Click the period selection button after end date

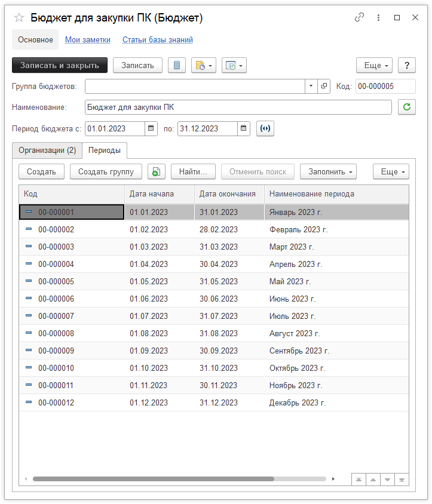coord(265,128)
